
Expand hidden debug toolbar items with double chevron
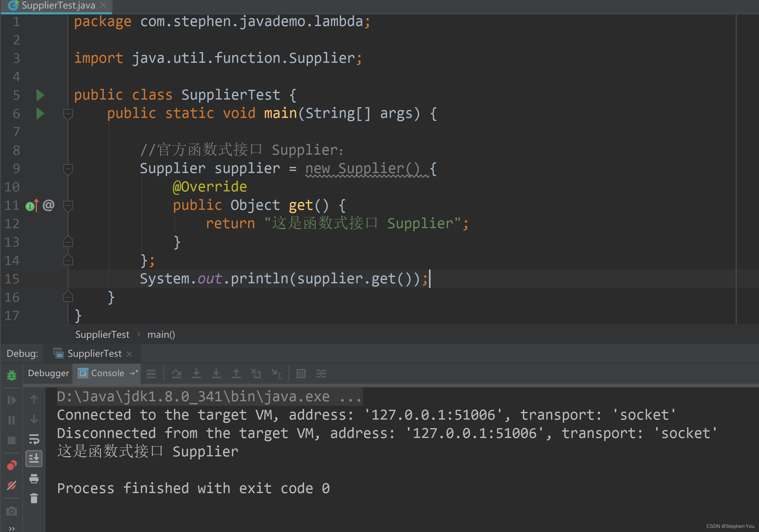(12, 528)
